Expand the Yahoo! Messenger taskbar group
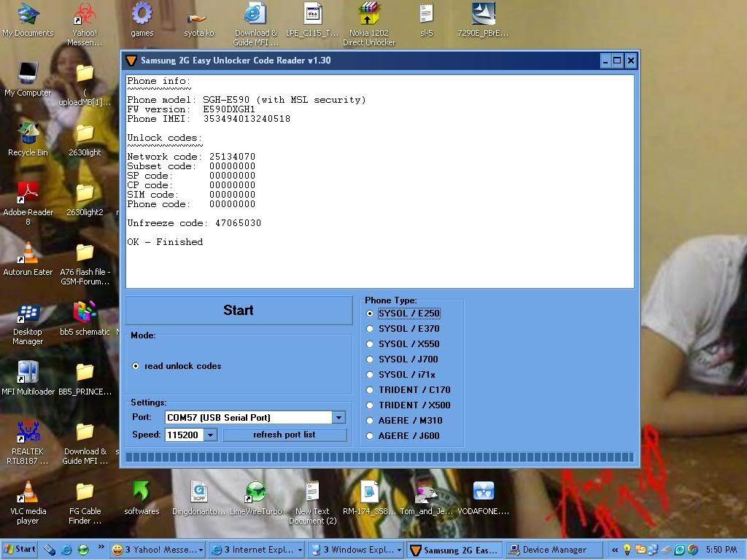Viewport: 747px width, 560px height. [x=201, y=550]
